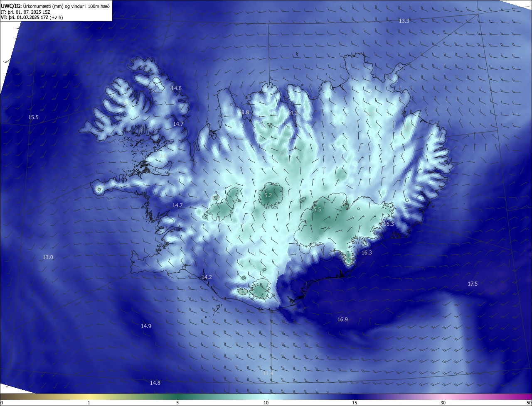Click the 14.8 value label

coord(155,383)
